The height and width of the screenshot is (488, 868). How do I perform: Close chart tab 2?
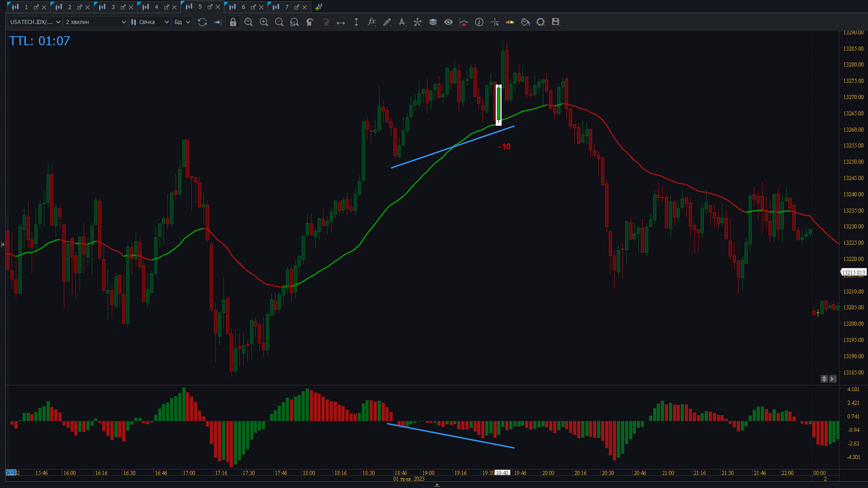87,7
